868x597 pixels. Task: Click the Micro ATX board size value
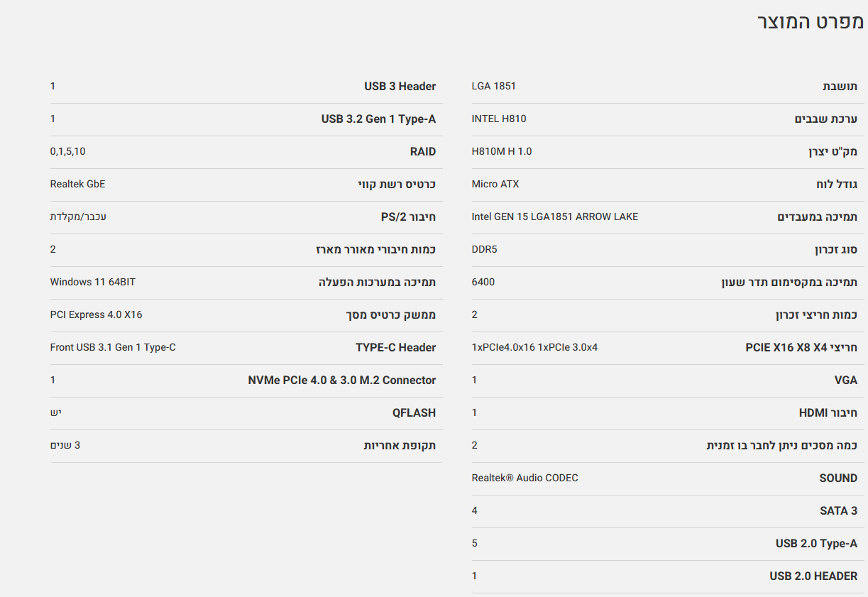495,184
